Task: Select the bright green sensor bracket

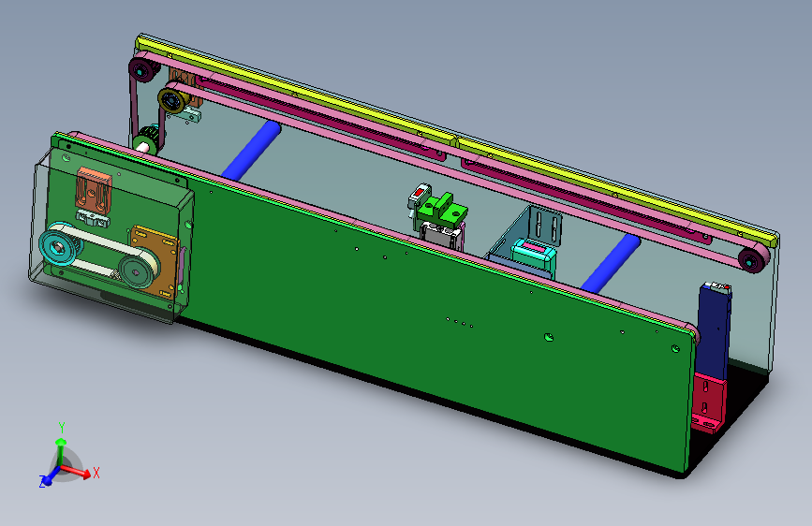Action: pos(442,210)
